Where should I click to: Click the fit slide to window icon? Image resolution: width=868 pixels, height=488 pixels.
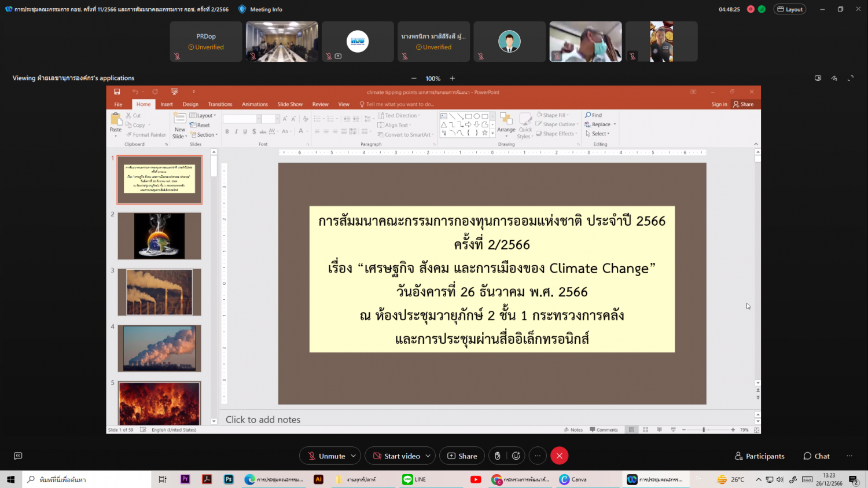click(756, 430)
